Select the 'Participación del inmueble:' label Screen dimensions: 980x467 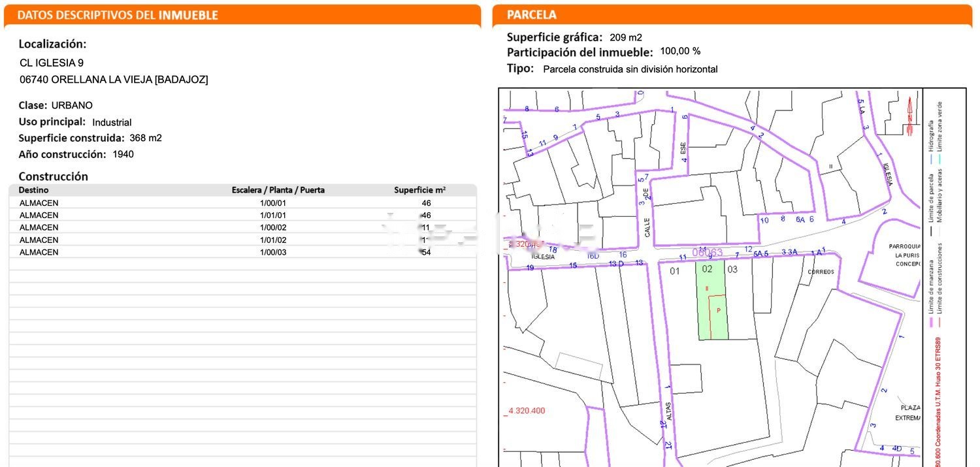580,52
